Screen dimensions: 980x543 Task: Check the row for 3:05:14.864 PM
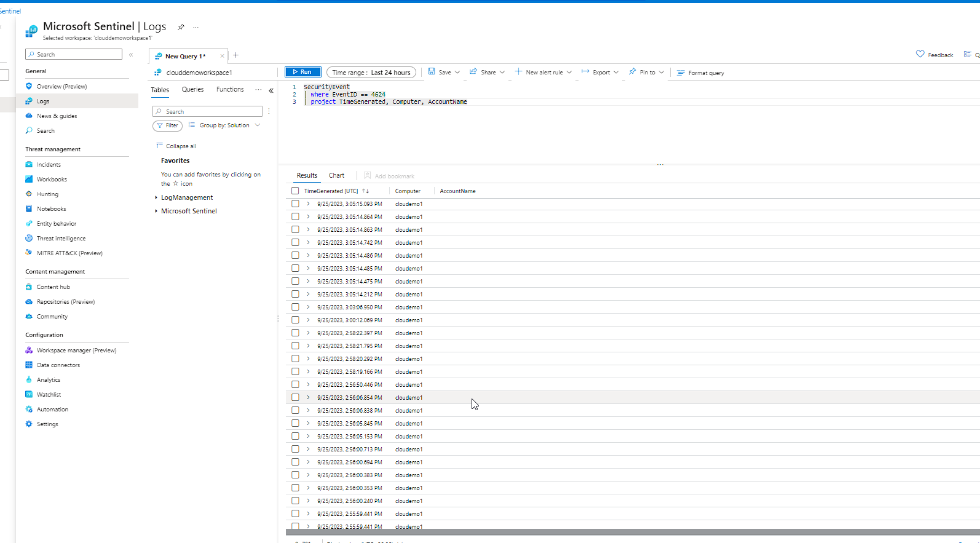[x=295, y=216]
